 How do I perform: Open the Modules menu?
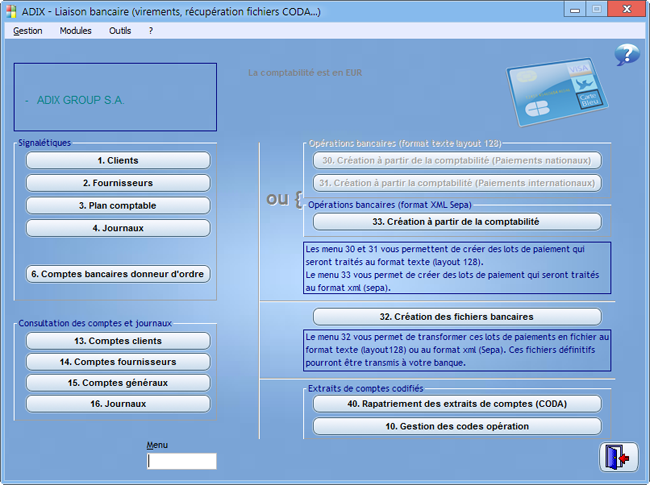coord(75,31)
